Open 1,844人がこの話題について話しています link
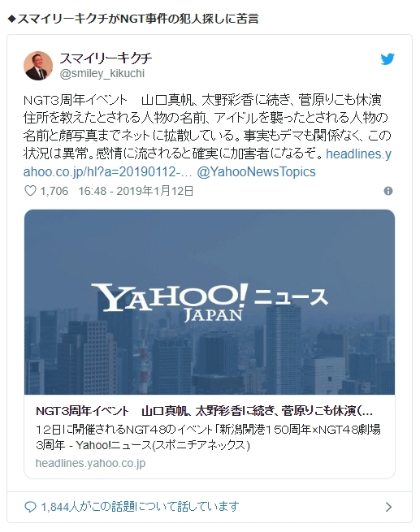The image size is (420, 532). (140, 507)
